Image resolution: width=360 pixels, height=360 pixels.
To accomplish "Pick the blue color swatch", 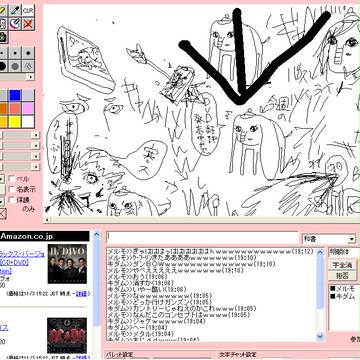I will tap(15, 95).
